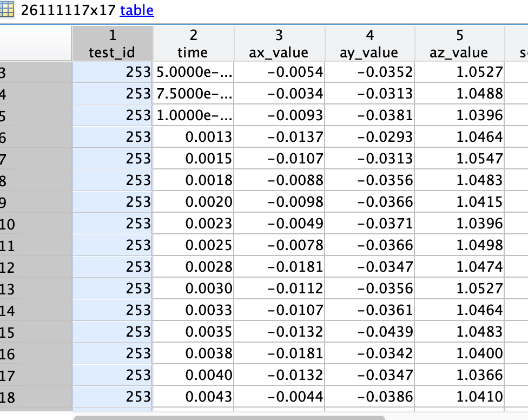
Task: Click ay_value cell -0.0371
Action: pyautogui.click(x=369, y=224)
